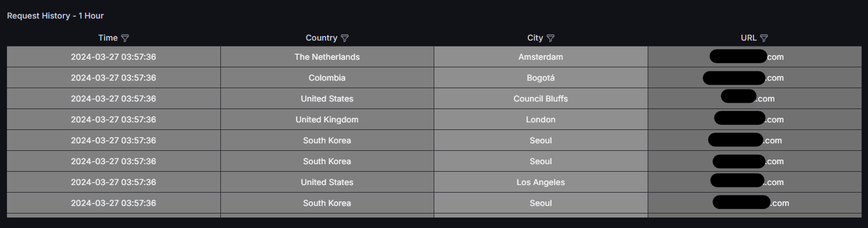This screenshot has height=228, width=868.
Task: Click the Bogotá city cell
Action: [x=541, y=78]
